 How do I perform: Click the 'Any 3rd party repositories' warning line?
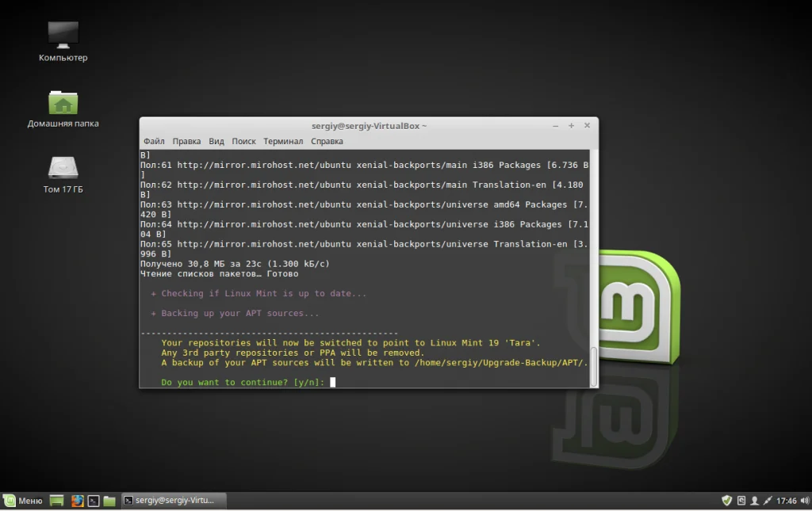pos(293,353)
